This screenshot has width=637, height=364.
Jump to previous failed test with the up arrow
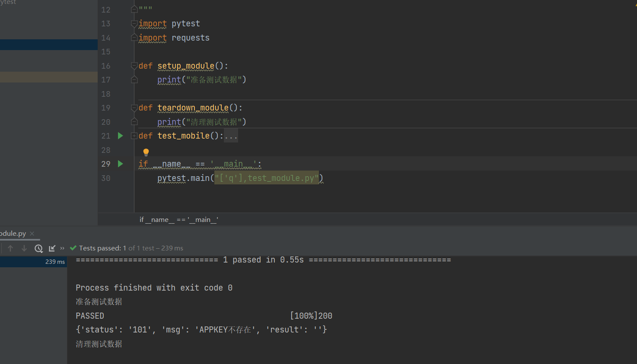coord(10,248)
